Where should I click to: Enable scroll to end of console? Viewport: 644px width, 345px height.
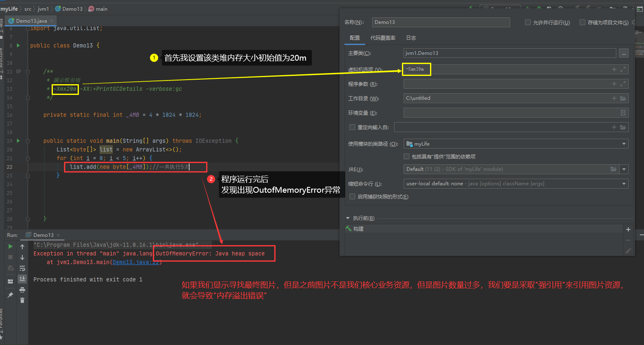pyautogui.click(x=22, y=279)
